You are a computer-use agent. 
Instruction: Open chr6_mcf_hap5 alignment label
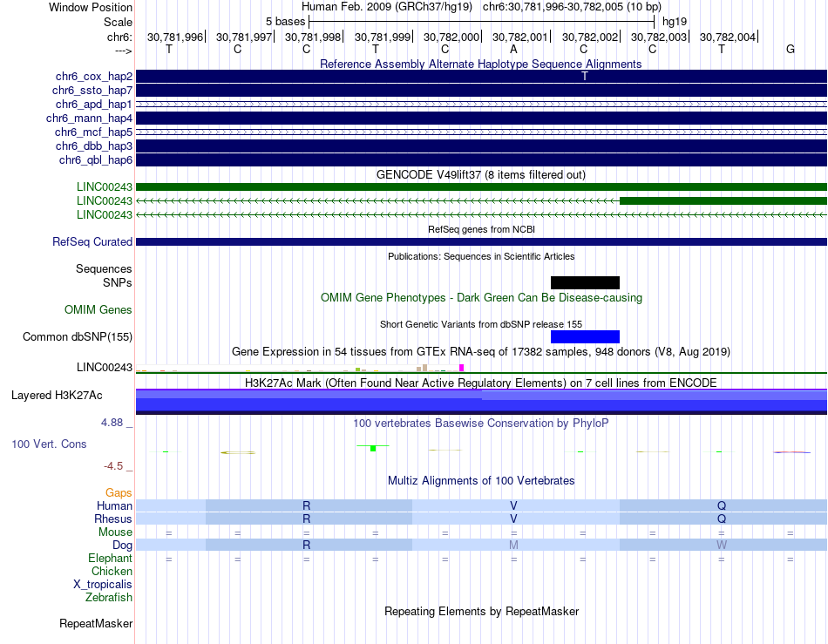point(93,132)
